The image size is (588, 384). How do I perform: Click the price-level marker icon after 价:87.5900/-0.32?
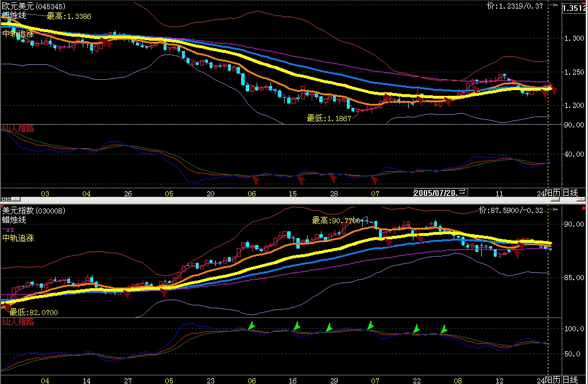[x=554, y=210]
